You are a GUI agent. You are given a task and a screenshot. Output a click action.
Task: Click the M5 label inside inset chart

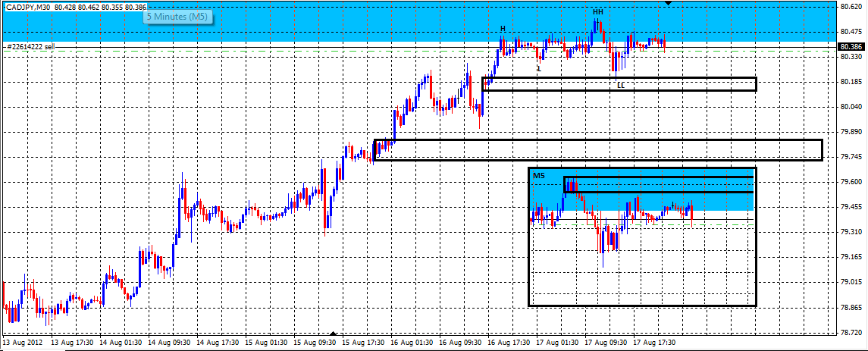tap(538, 176)
